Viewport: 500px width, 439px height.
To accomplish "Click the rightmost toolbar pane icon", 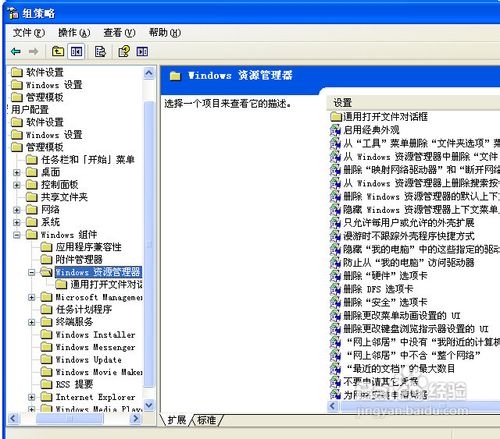I will (142, 52).
